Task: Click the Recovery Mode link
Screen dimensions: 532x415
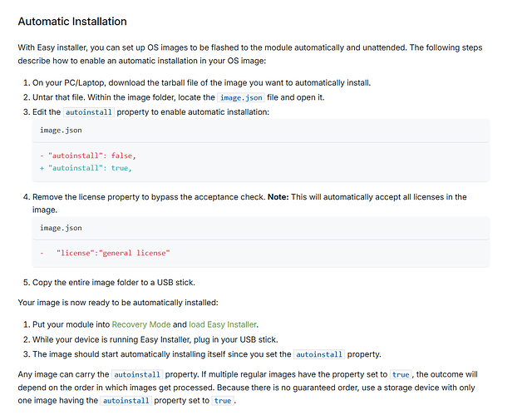Action: point(141,324)
